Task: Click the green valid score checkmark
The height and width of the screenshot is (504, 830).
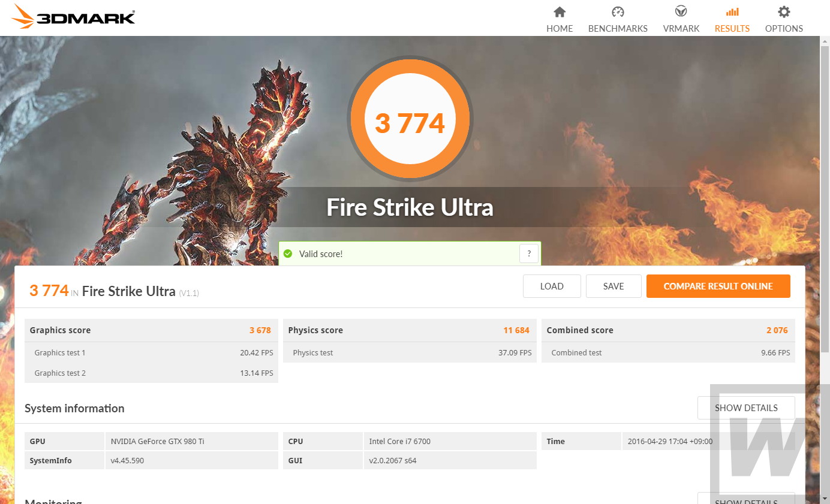Action: pos(288,254)
